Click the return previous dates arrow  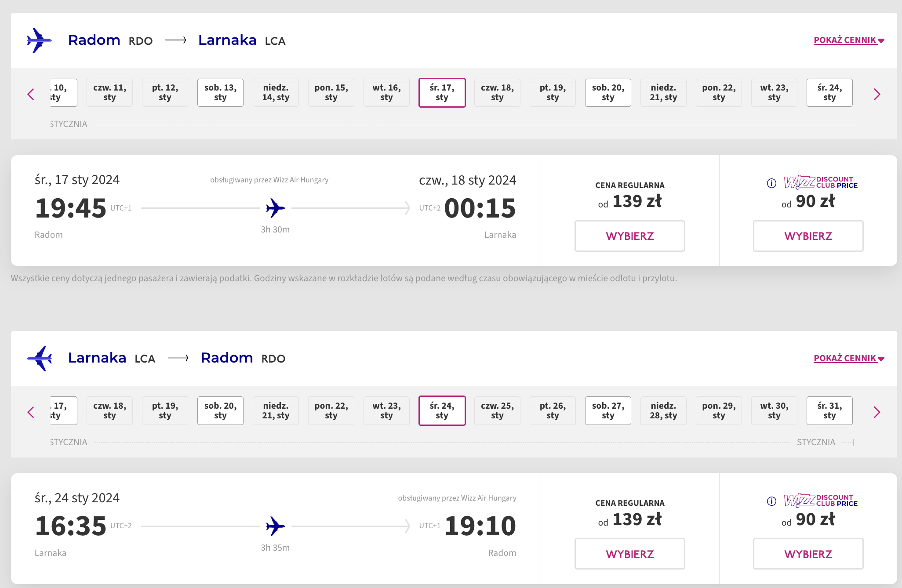coord(31,412)
